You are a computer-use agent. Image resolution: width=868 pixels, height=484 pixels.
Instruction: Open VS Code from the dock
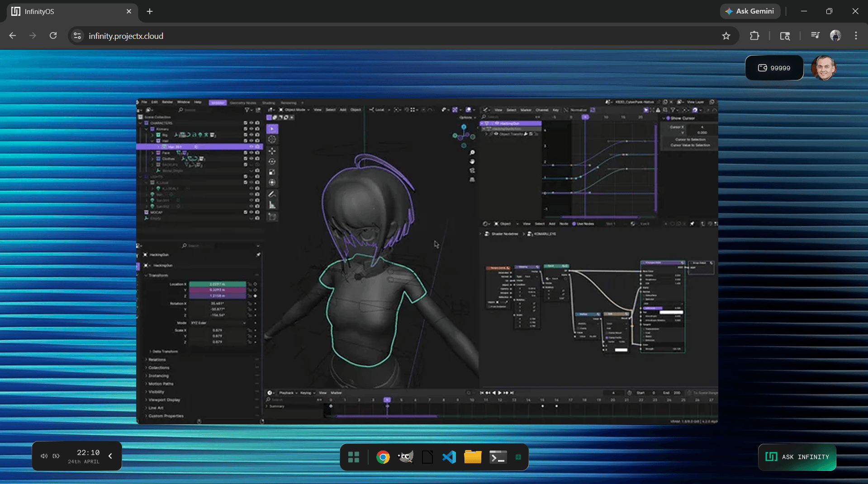click(449, 457)
